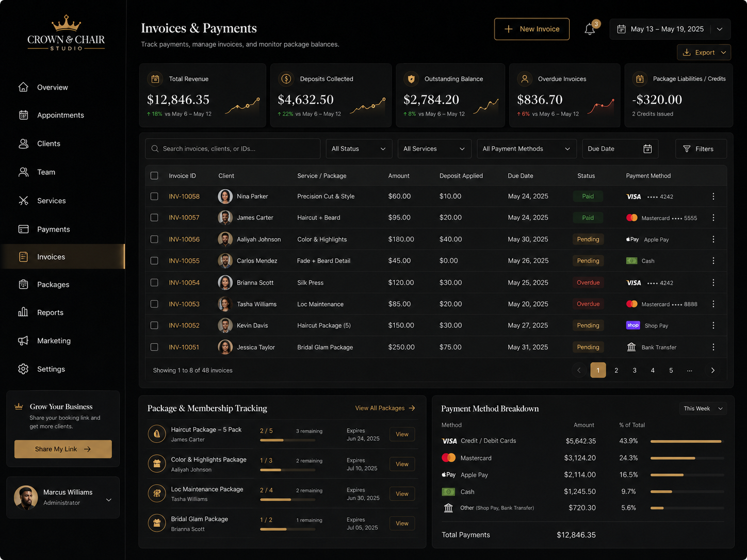Click the Mastercard percentage bar in breakdown
The height and width of the screenshot is (560, 747).
click(x=687, y=458)
